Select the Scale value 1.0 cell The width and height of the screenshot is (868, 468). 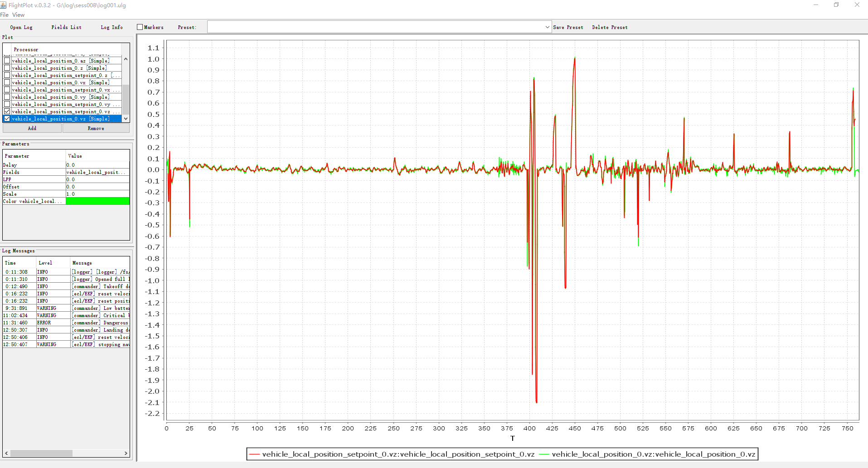[x=98, y=194]
